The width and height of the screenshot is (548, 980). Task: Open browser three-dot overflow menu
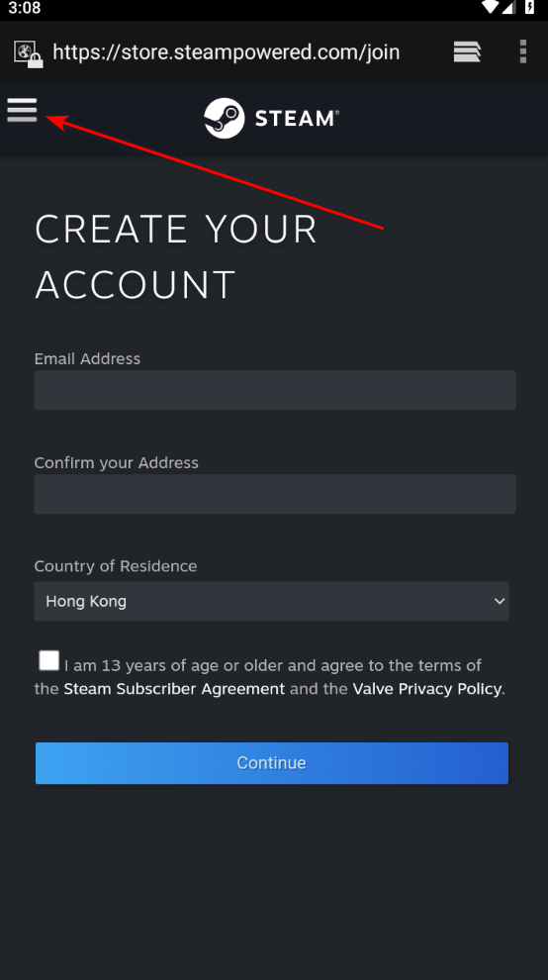[523, 51]
